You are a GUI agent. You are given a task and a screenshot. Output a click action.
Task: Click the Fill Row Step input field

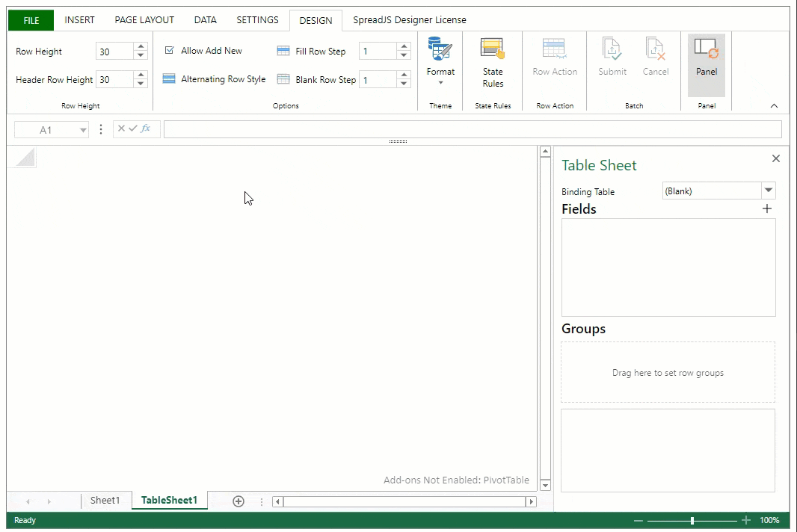(x=378, y=51)
